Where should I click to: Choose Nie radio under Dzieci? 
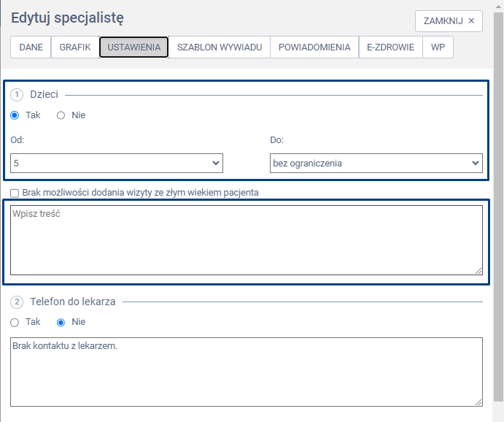pos(61,115)
